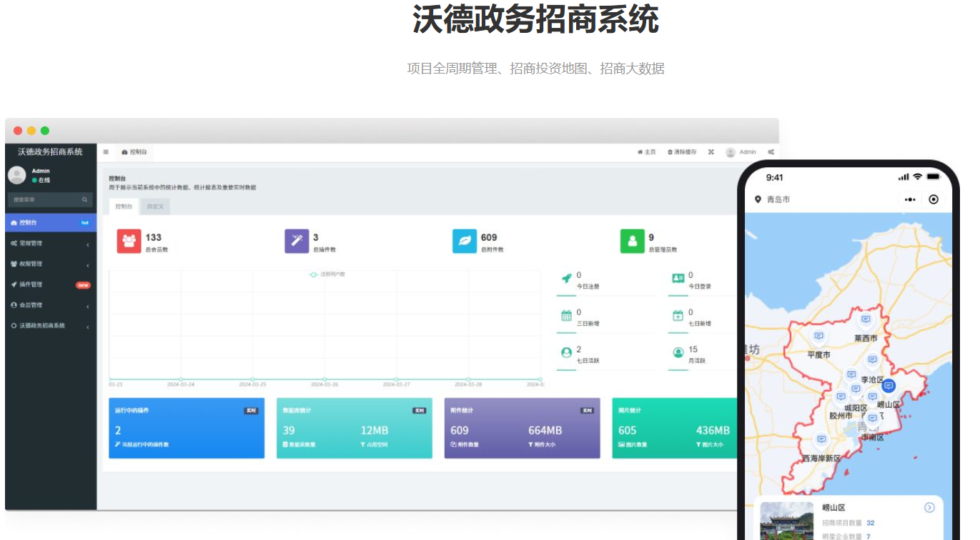Switch to the 自定义 tab
The width and height of the screenshot is (980, 540).
(155, 206)
